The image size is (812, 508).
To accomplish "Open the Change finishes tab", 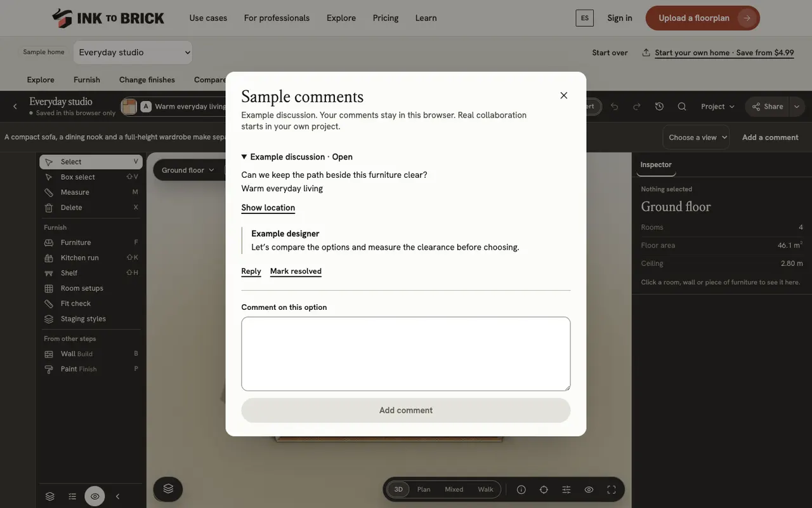I will (x=147, y=80).
